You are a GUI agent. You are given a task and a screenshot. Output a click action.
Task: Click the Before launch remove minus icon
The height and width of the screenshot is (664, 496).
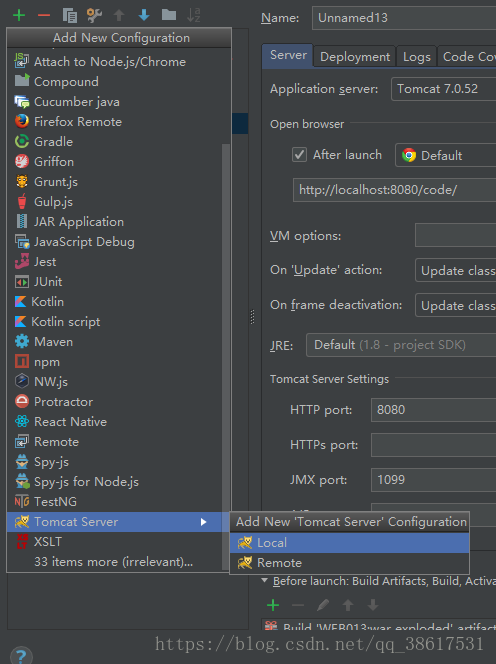tap(298, 605)
